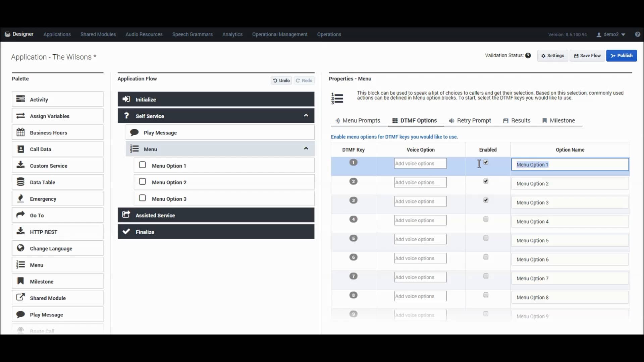Uncheck Enabled for DTMF key 2
This screenshot has height=362, width=644.
[x=486, y=181]
